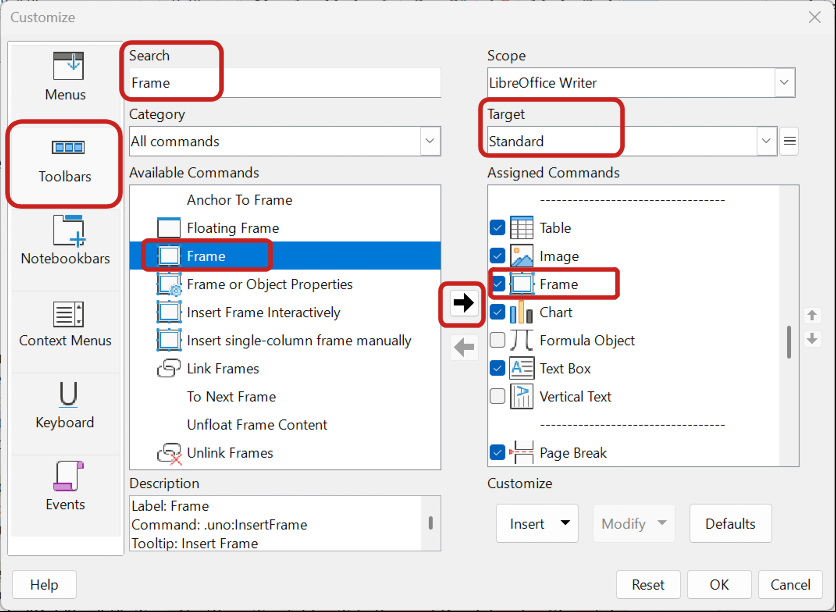
Task: Select Vertical Text icon
Action: (521, 397)
